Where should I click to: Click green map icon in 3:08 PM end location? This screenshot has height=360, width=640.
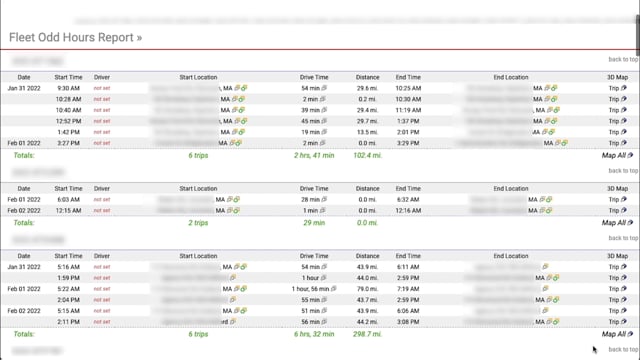coord(556,322)
